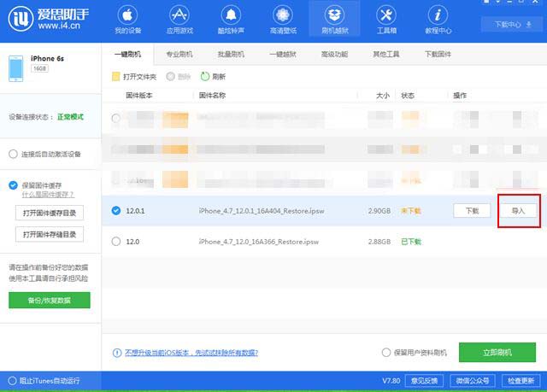This screenshot has height=392, width=547.
Task: Click the 检查更新 check update button
Action: click(521, 381)
